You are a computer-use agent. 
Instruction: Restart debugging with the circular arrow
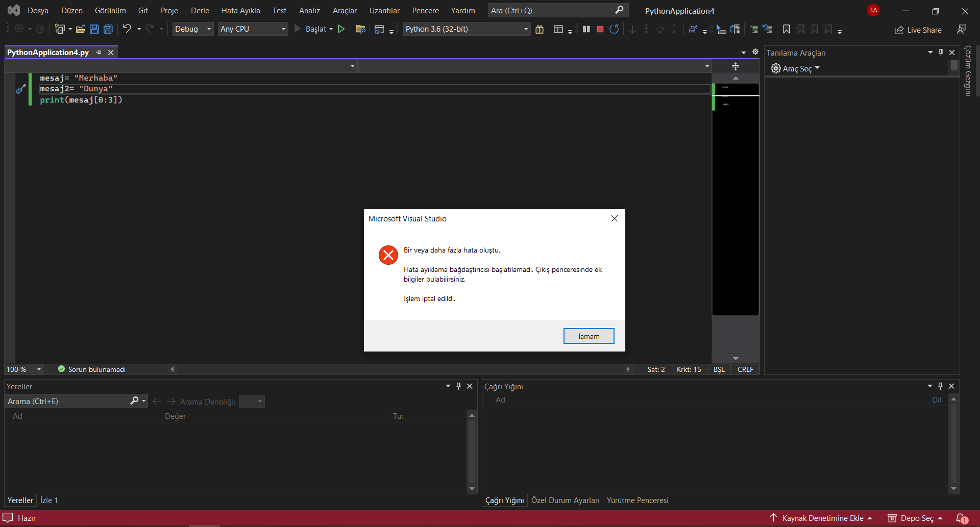(614, 29)
